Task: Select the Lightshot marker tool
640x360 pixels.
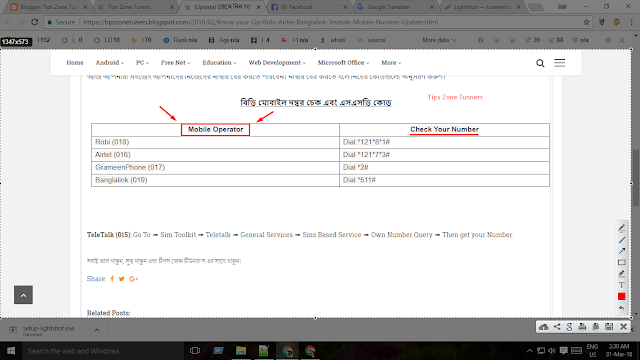Action: pos(622,273)
